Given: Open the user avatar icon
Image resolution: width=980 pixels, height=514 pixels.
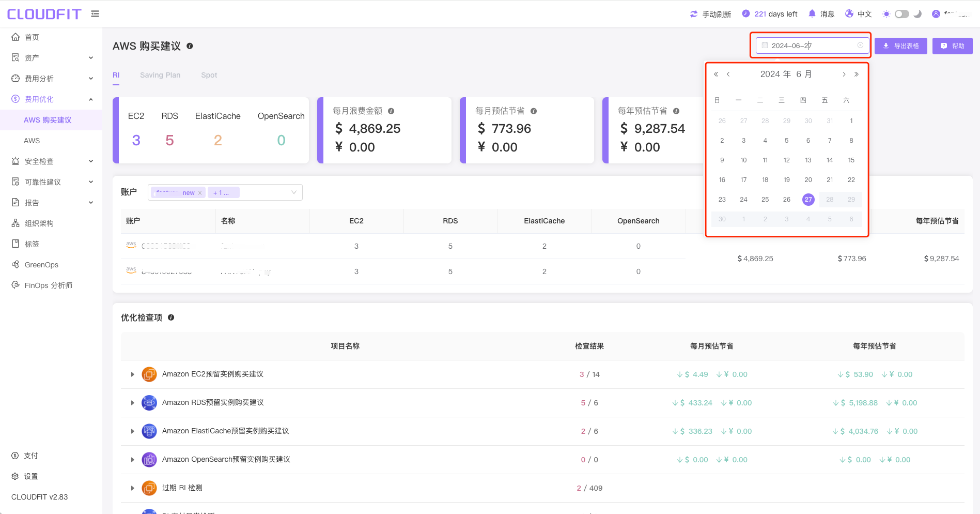Looking at the screenshot, I should [936, 14].
